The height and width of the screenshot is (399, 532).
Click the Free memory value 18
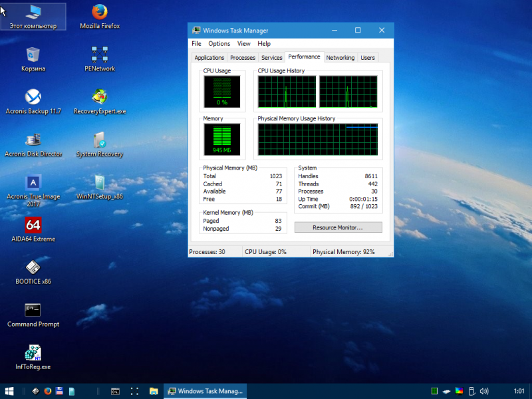pyautogui.click(x=279, y=199)
